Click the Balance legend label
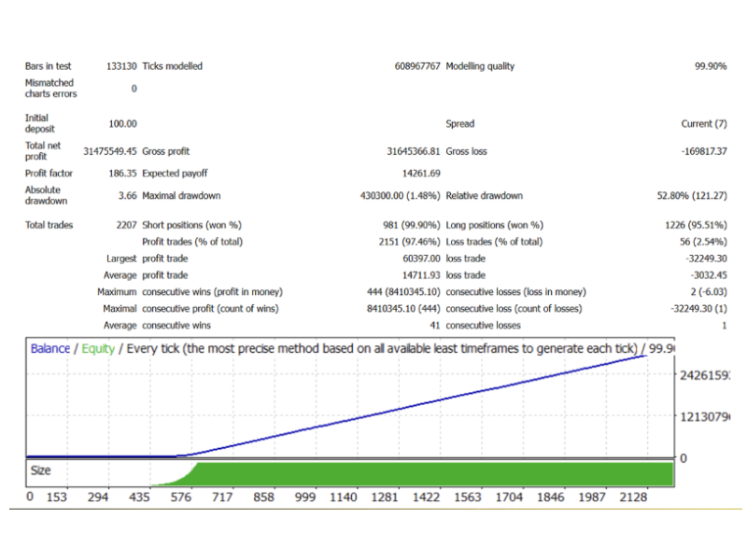The image size is (747, 560). [49, 348]
